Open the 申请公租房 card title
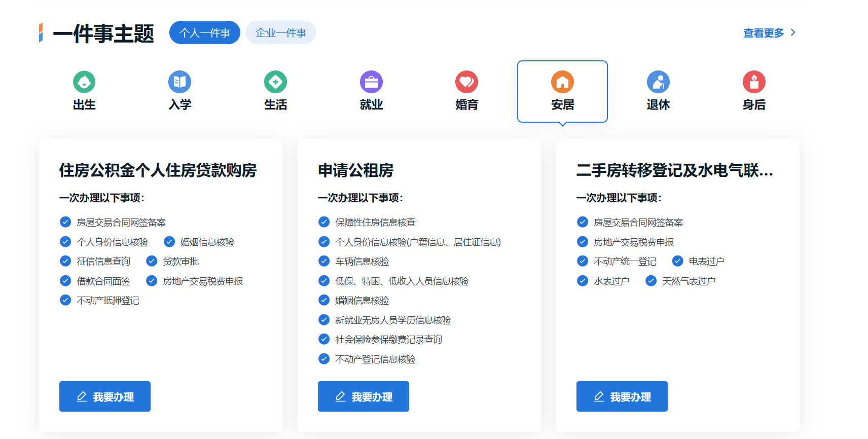Image resolution: width=868 pixels, height=439 pixels. point(356,170)
